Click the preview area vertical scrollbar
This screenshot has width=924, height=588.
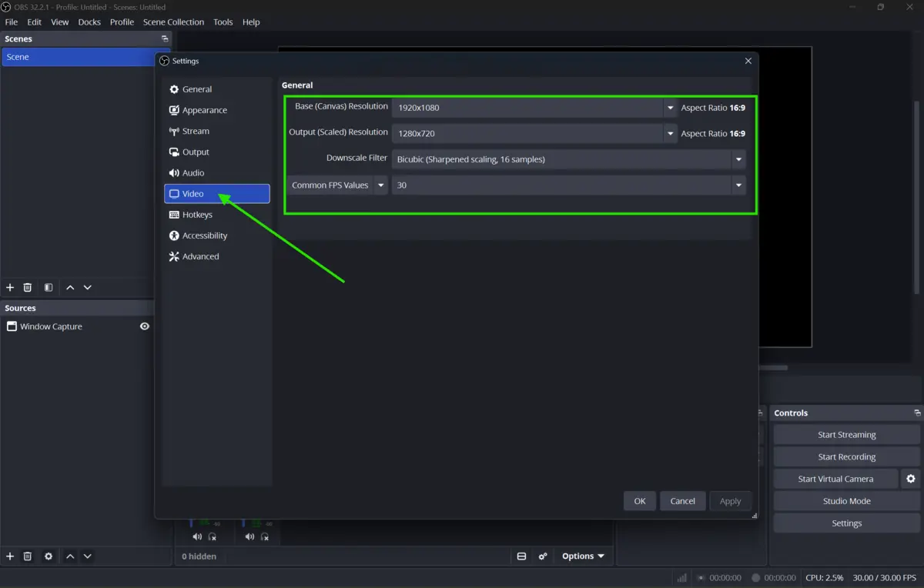click(x=916, y=196)
